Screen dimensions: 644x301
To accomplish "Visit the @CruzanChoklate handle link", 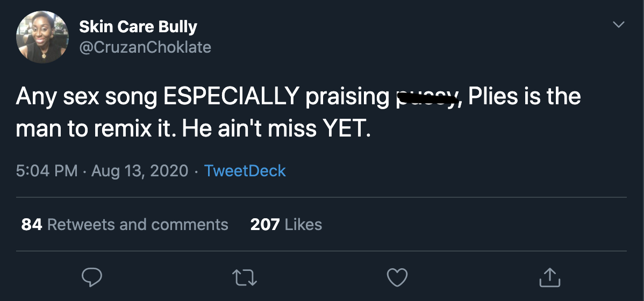I will (x=145, y=47).
